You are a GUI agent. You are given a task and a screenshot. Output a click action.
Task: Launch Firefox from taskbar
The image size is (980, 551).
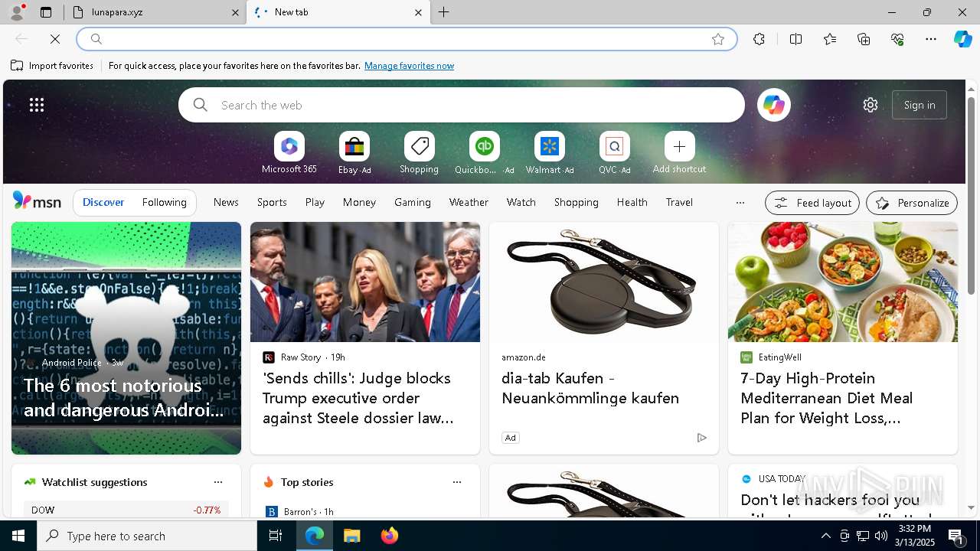point(390,536)
